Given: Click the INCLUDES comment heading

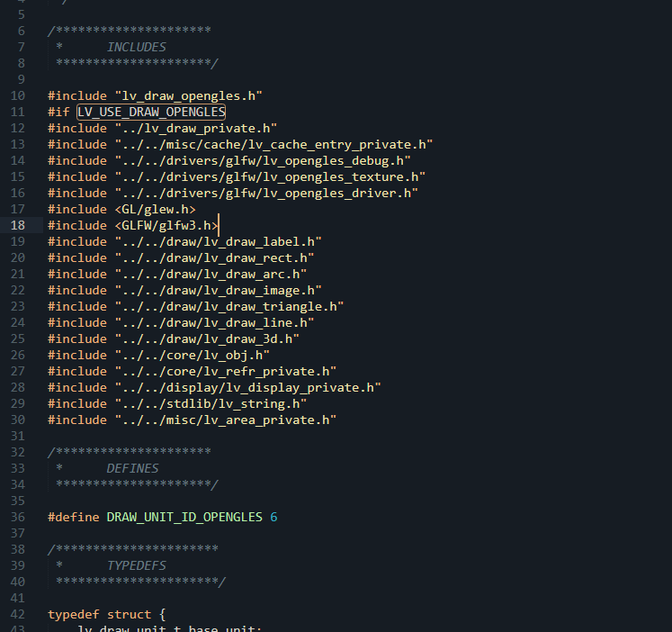Looking at the screenshot, I should coord(136,47).
